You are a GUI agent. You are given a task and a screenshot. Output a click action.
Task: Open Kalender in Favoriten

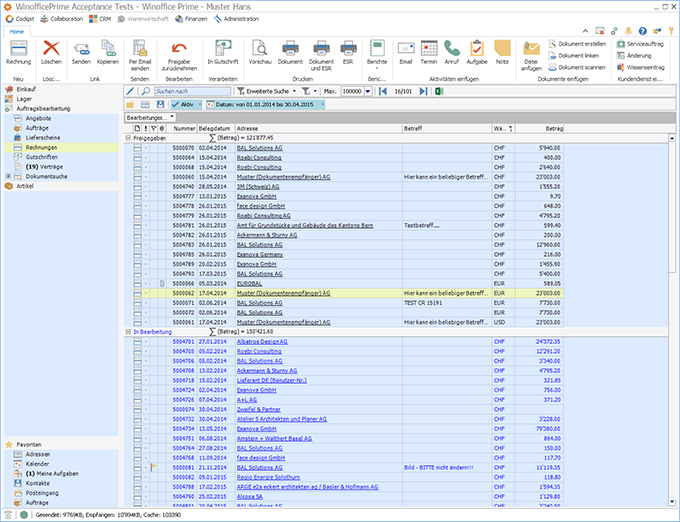(x=38, y=464)
